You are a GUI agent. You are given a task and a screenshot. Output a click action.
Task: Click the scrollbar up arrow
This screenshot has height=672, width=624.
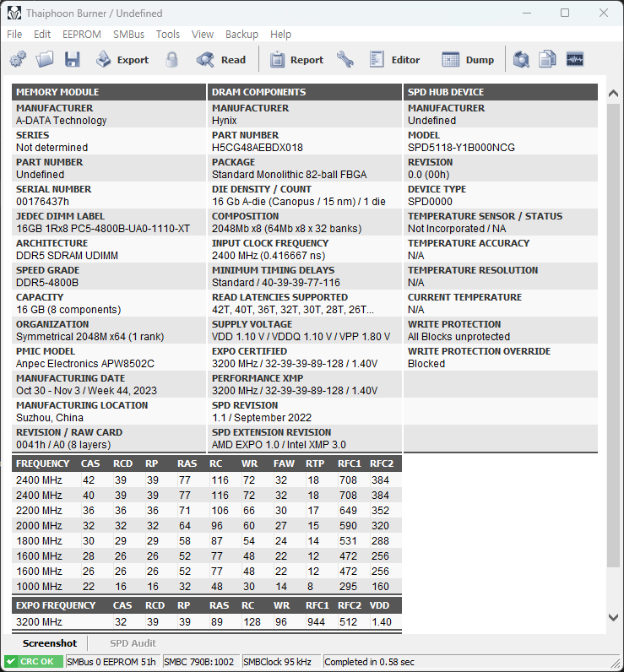pyautogui.click(x=613, y=94)
